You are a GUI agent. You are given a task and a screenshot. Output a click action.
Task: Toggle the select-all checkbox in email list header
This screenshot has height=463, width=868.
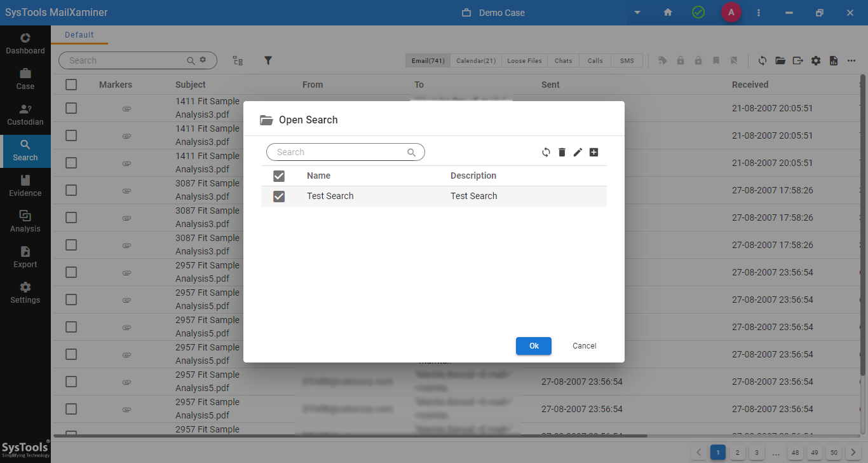[x=71, y=85]
